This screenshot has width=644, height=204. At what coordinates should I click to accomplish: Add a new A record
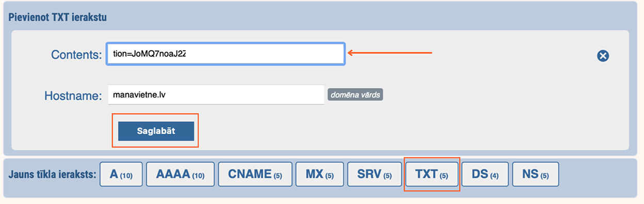point(121,174)
